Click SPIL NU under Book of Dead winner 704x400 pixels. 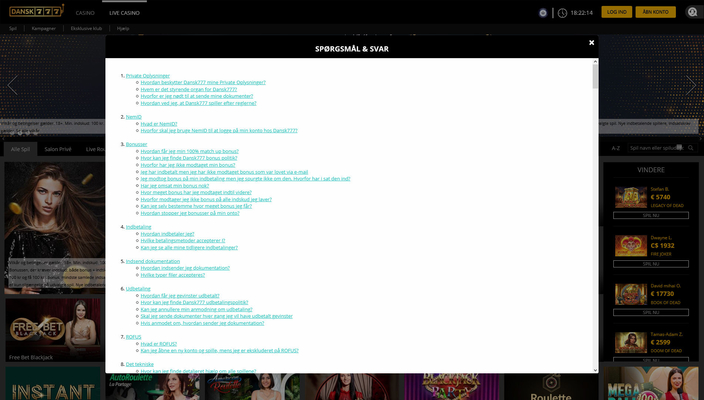[651, 312]
